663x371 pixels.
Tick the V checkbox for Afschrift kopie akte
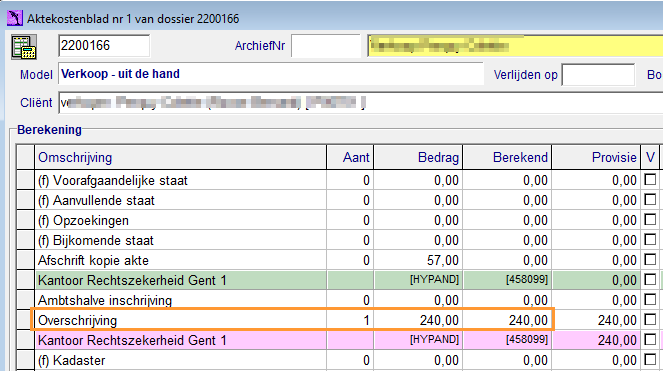click(650, 259)
